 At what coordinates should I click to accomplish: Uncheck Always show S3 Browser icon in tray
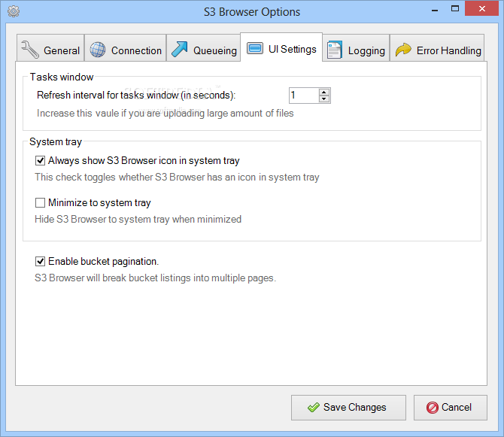coord(40,160)
